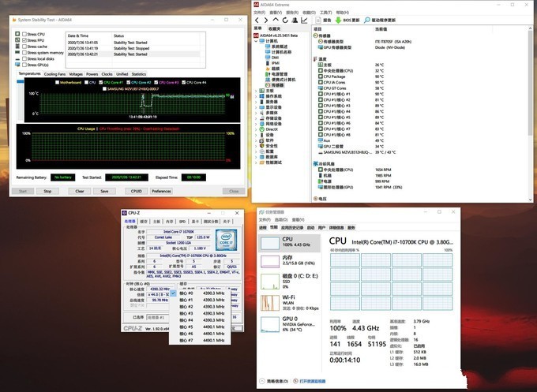Click the Save button in Stability Test
Image resolution: width=537 pixels, height=392 pixels.
coord(104,191)
